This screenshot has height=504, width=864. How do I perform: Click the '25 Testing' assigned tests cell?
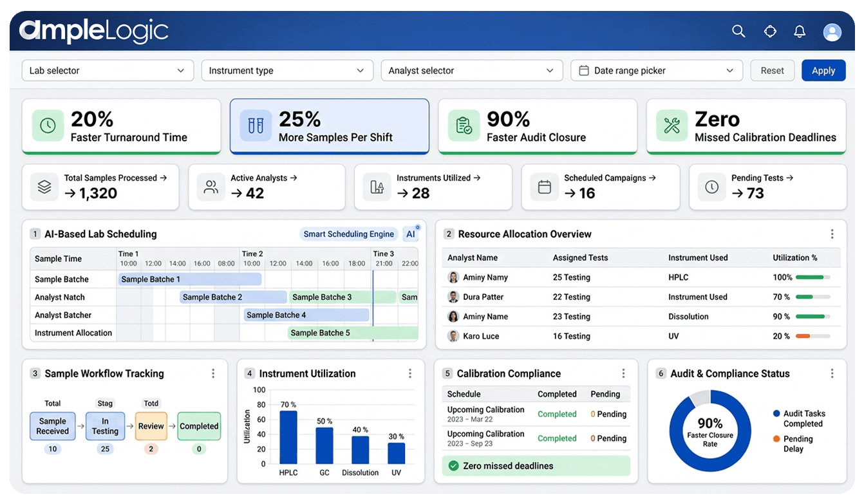pos(572,277)
